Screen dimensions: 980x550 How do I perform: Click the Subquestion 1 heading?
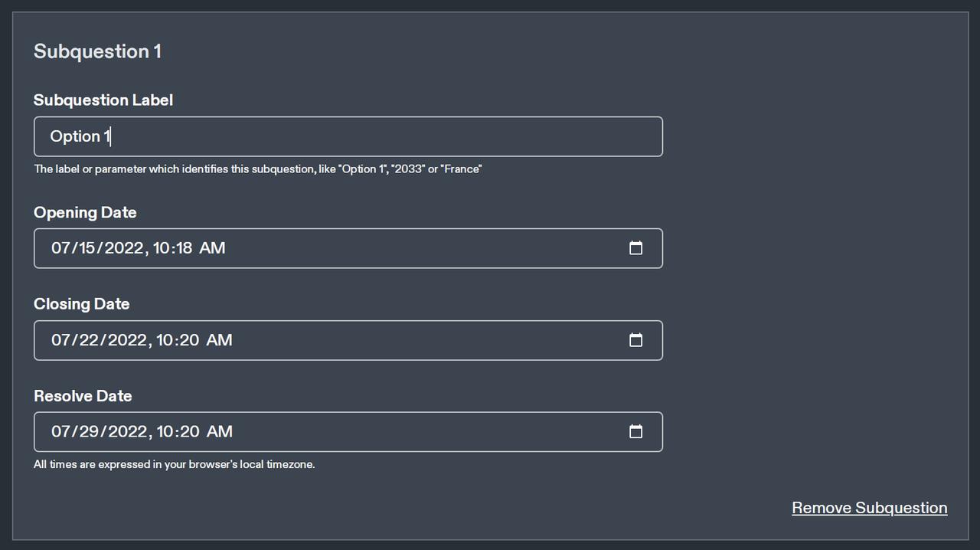coord(97,51)
